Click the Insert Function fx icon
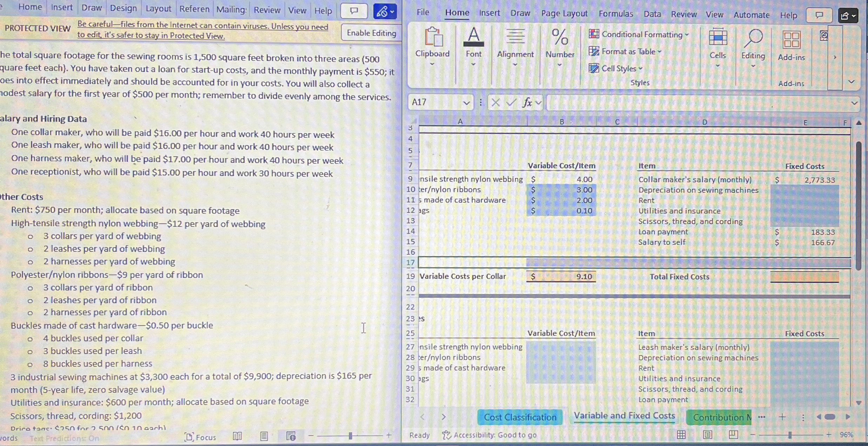The image size is (868, 446). point(527,103)
